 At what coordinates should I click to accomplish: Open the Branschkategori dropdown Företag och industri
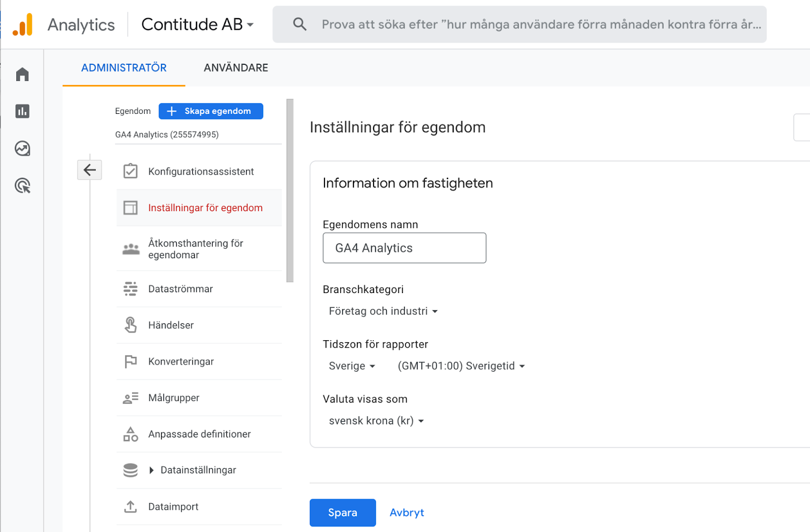coord(383,311)
